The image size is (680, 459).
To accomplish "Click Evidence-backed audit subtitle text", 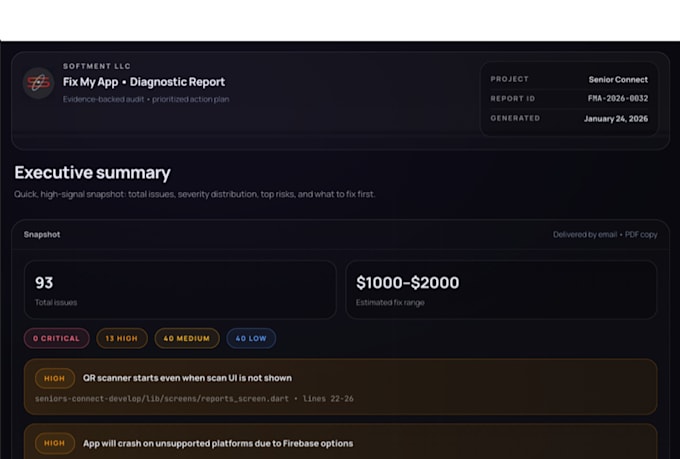I will [146, 99].
